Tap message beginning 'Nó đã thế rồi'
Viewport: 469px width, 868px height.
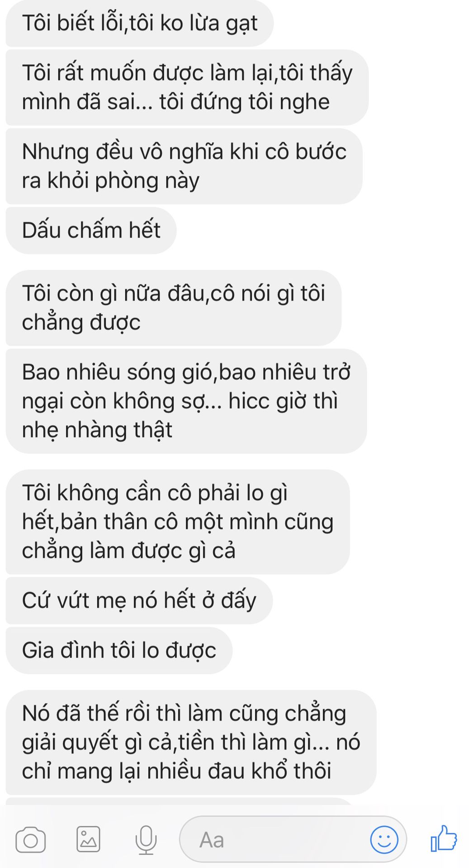[191, 742]
